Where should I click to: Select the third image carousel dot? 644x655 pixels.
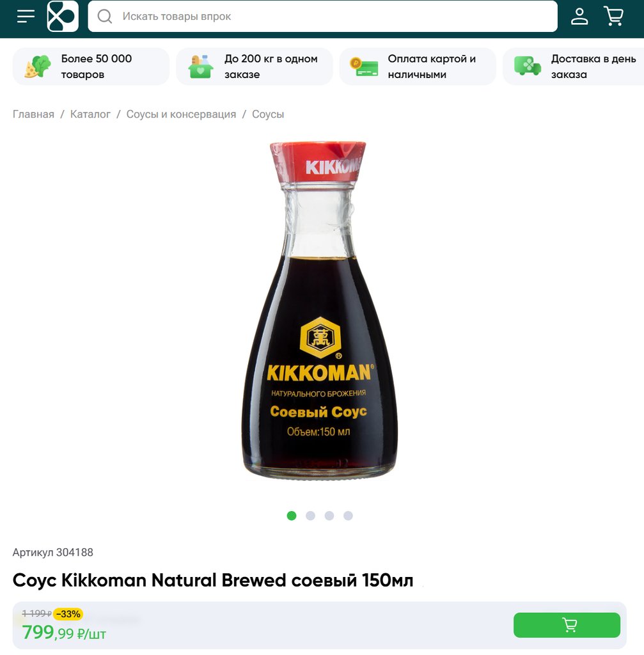pos(329,516)
